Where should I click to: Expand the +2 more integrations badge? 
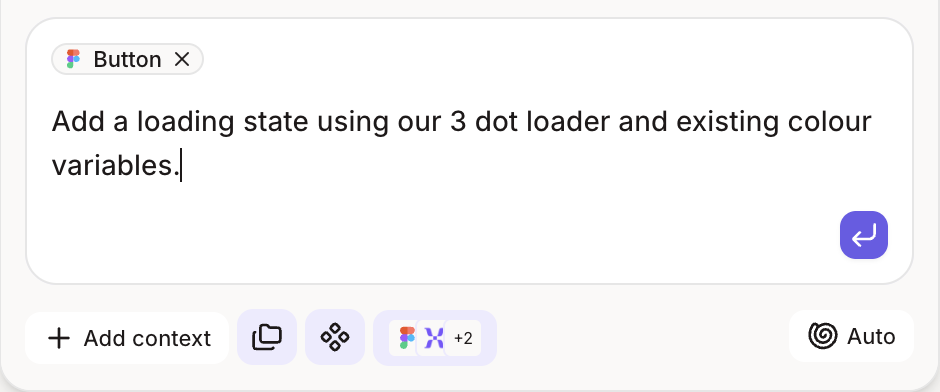pos(463,338)
